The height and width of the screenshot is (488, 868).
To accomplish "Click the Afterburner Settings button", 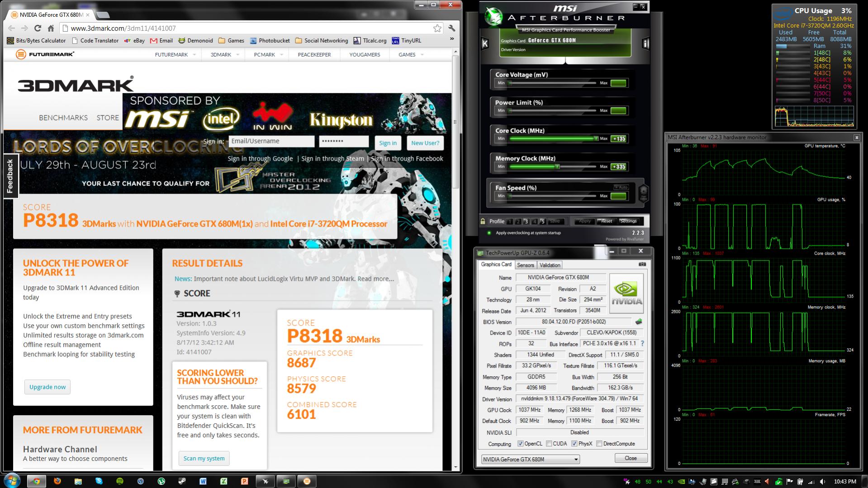I will pyautogui.click(x=628, y=222).
